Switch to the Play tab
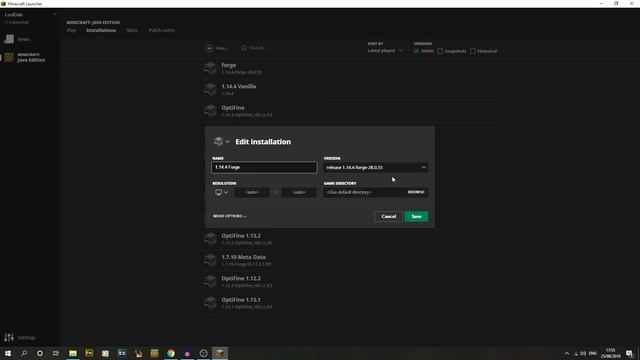The height and width of the screenshot is (360, 640). coord(71,30)
